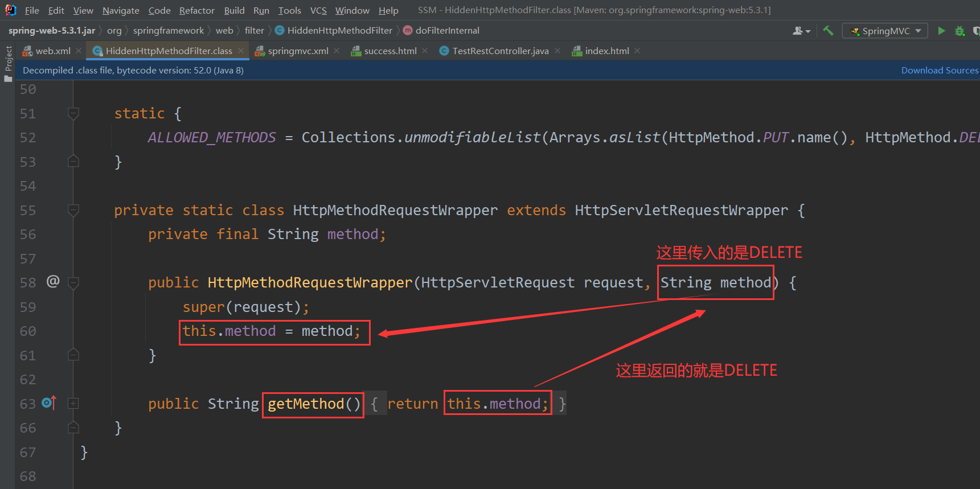This screenshot has width=980, height=489.
Task: Open the Navigate menu
Action: pos(121,10)
